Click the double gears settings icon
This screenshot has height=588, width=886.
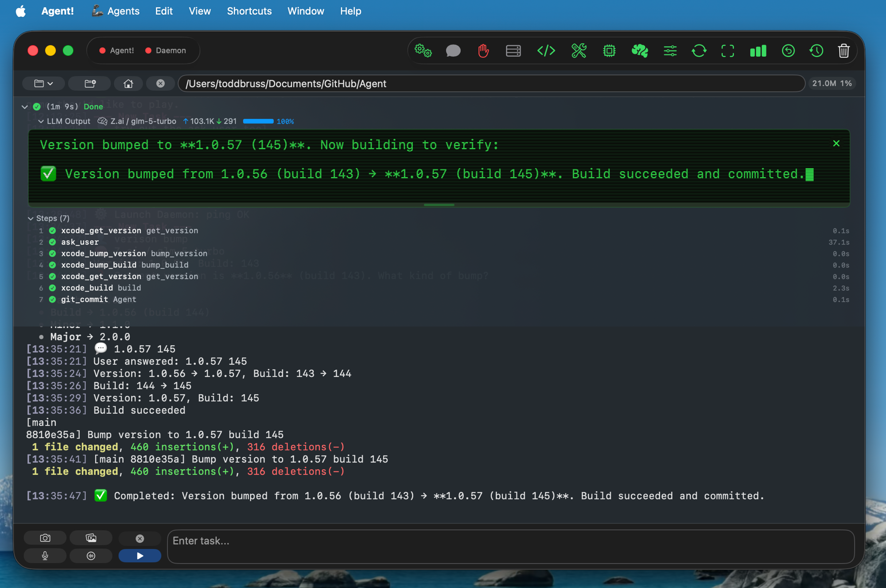423,51
